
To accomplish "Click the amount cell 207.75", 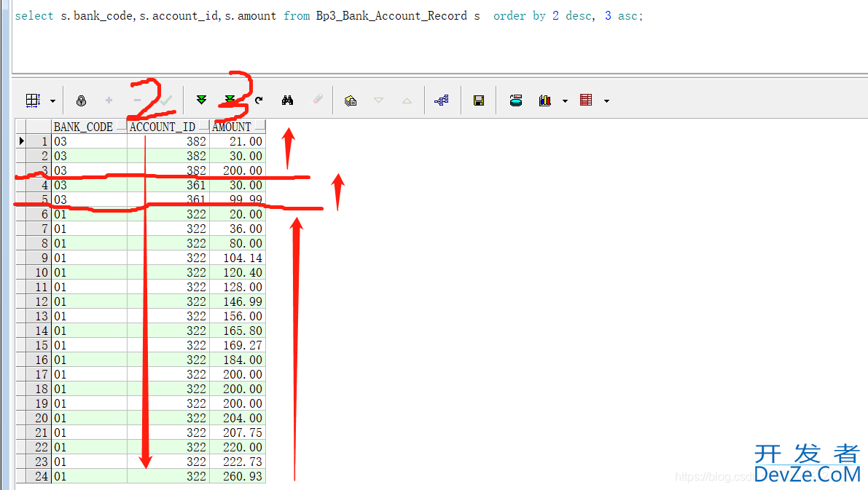I will 238,432.
